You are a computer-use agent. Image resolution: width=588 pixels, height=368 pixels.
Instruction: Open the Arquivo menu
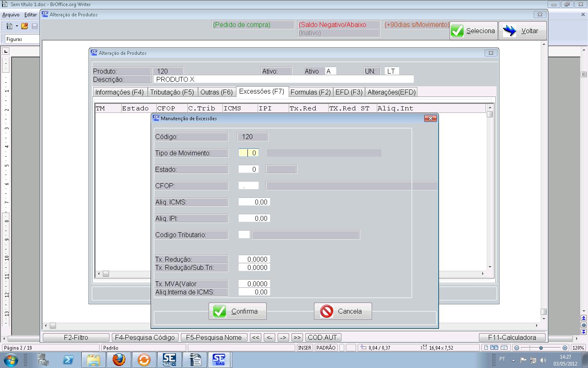[x=11, y=15]
